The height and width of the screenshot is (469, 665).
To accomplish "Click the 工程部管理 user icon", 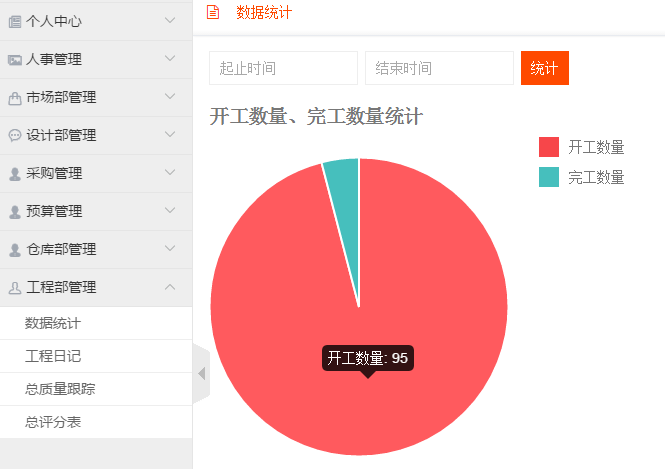I will [14, 288].
